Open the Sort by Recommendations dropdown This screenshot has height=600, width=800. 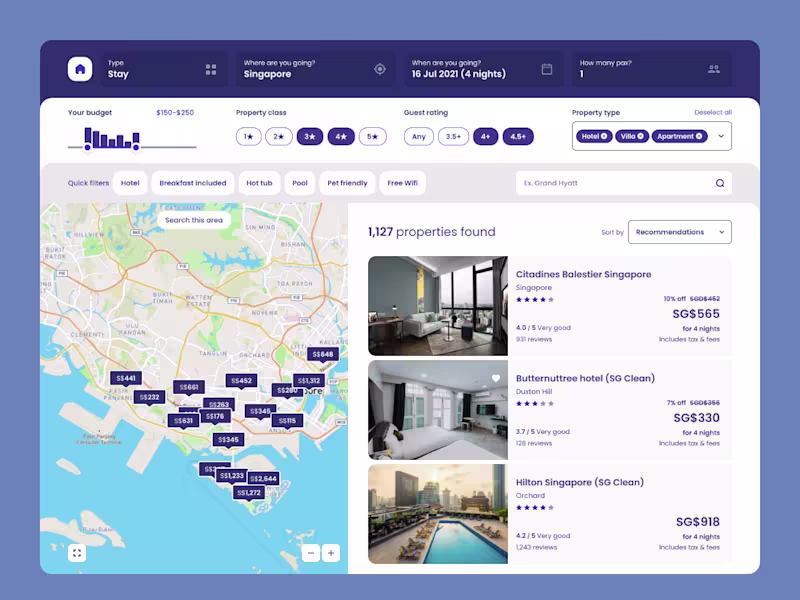(680, 232)
